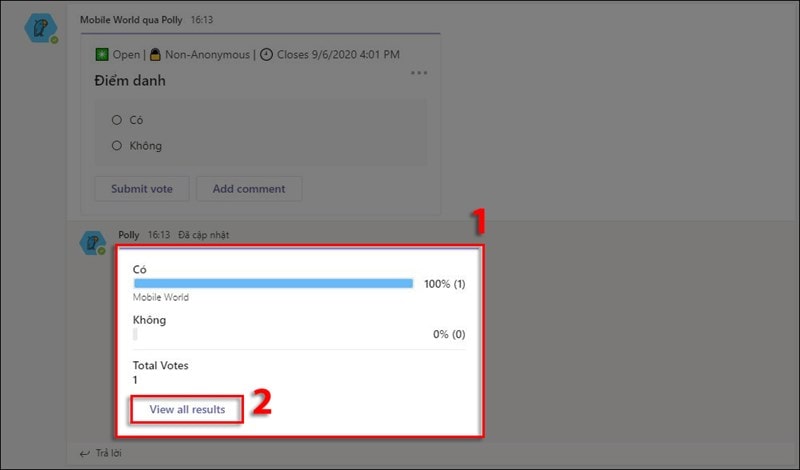Click the Polly avatar on the poll message
The image size is (800, 470).
coord(41,30)
